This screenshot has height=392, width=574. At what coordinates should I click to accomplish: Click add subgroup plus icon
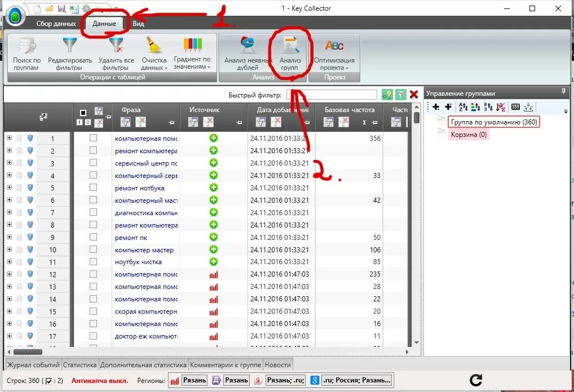pyautogui.click(x=448, y=107)
